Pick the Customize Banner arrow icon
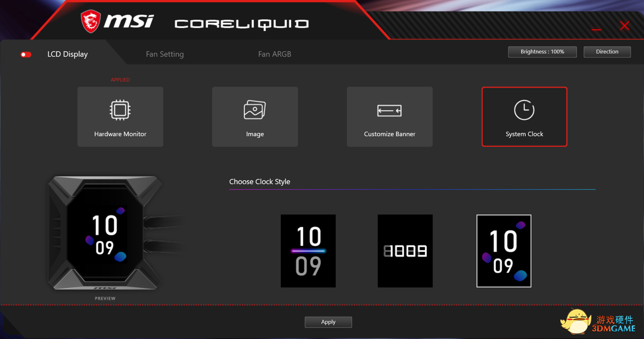Viewport: 644px width, 339px height. [x=390, y=110]
